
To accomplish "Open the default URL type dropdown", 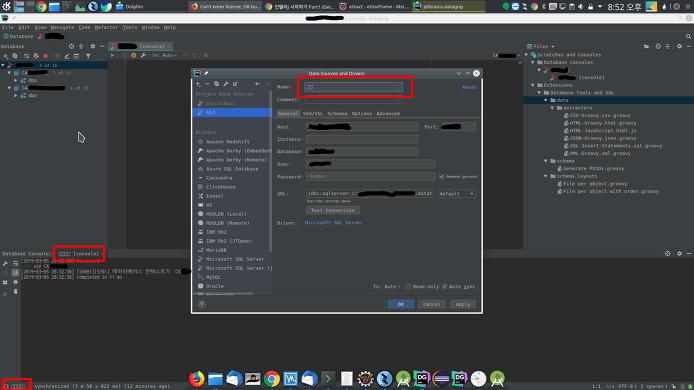I will tap(456, 193).
